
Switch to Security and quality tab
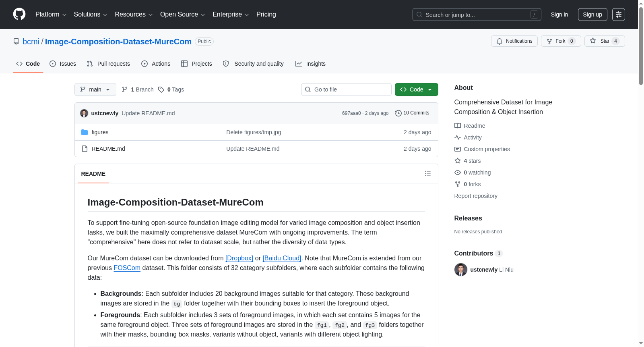coord(253,64)
